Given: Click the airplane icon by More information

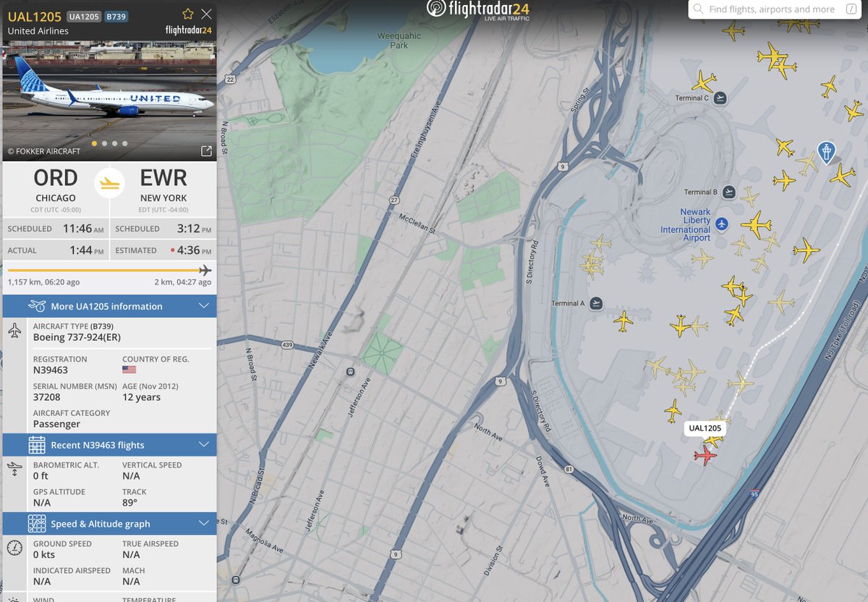Looking at the screenshot, I should [37, 306].
